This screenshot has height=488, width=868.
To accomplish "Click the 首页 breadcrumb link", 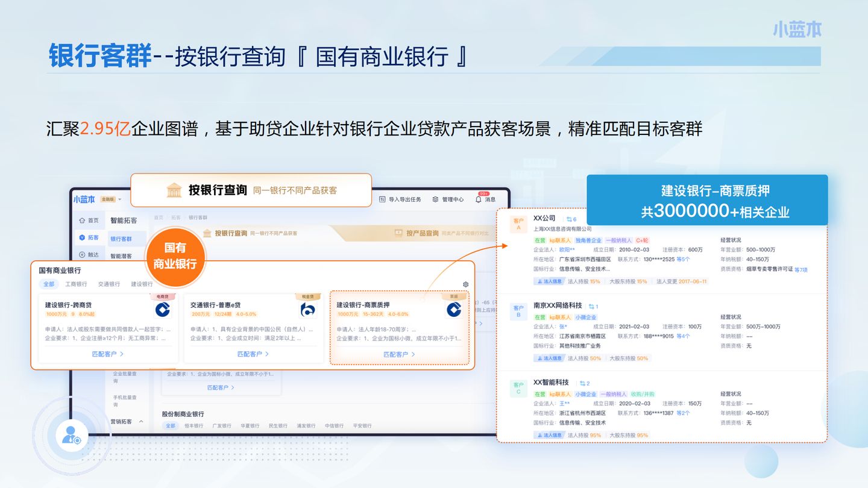I will pos(159,217).
